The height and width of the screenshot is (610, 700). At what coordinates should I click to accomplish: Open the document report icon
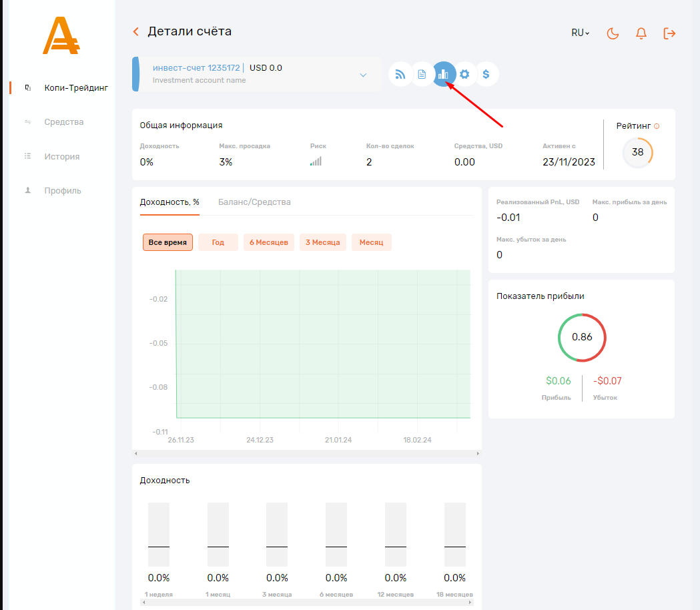422,74
